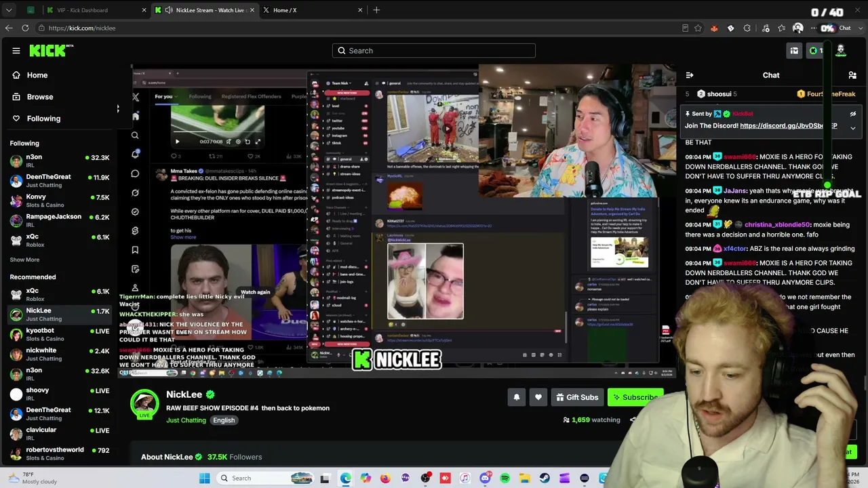Viewport: 868px width, 488px height.
Task: Open DeenTheGreat's channel with 11.9K viewers
Action: pos(60,180)
